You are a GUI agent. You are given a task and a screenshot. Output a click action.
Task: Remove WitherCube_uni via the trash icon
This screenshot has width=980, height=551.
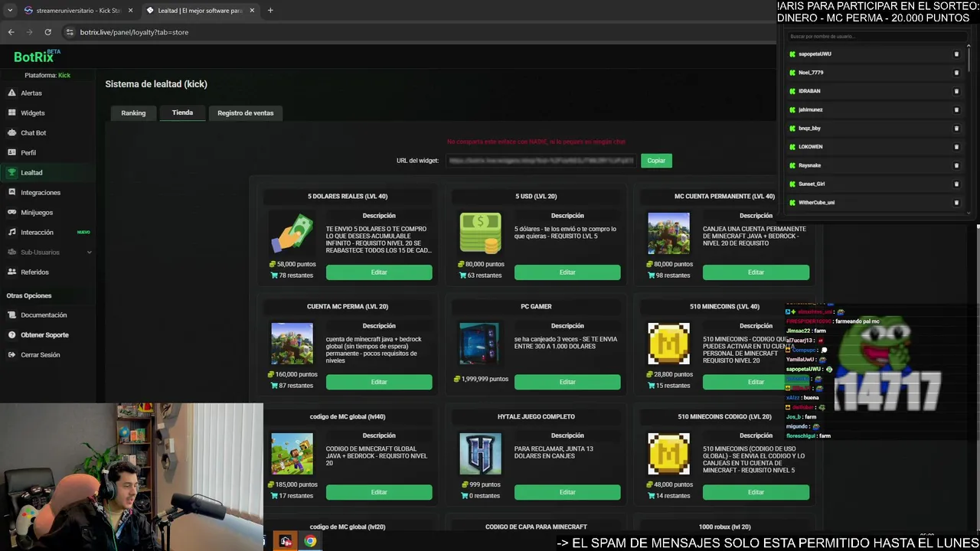pos(956,203)
